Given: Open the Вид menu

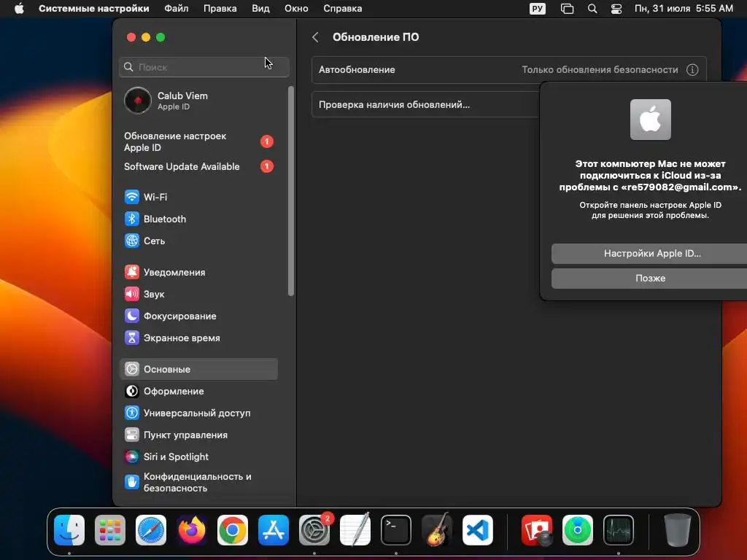Looking at the screenshot, I should (x=260, y=9).
